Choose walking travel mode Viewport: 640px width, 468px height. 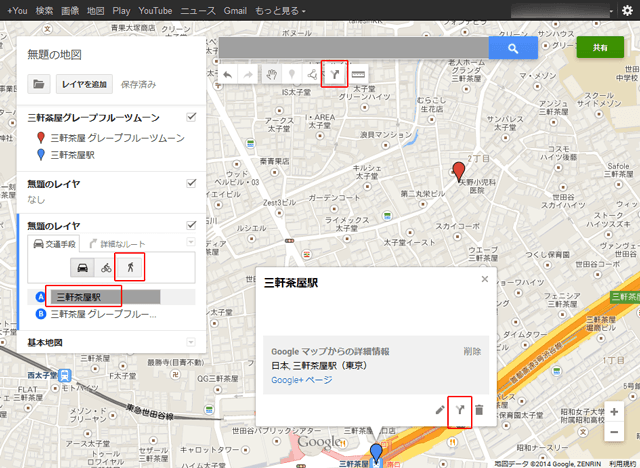click(130, 268)
